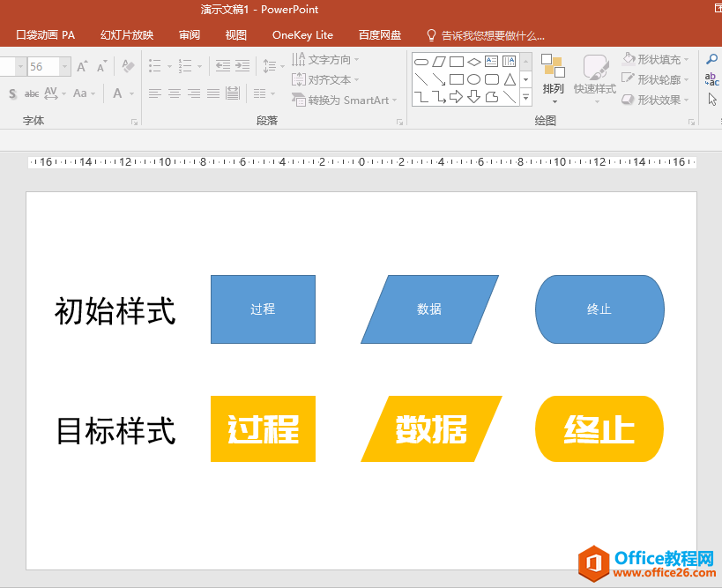Screen dimensions: 722x588
Task: Select the diamond shape in shapes gallery
Action: click(x=474, y=62)
